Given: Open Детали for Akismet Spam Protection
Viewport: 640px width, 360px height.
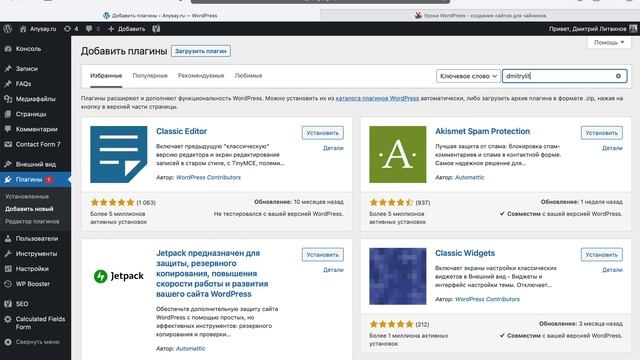Looking at the screenshot, I should point(612,148).
